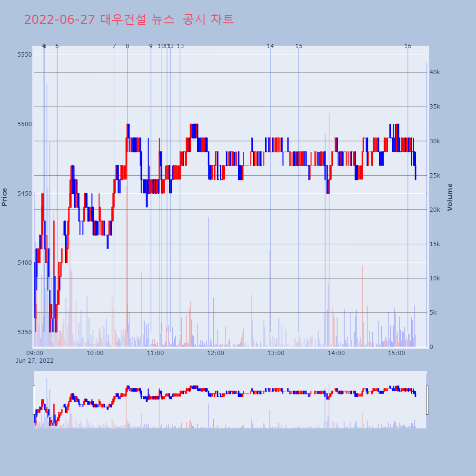Select news marker 6 at chart top
476x476 pixels.
(x=57, y=46)
